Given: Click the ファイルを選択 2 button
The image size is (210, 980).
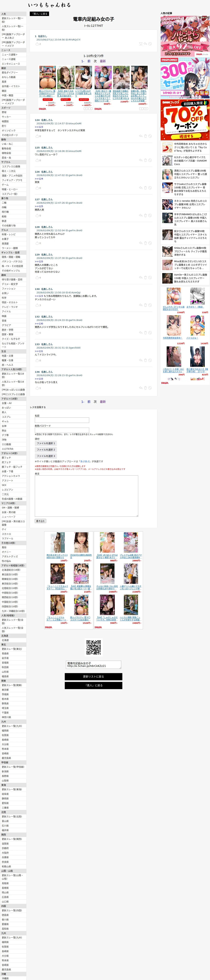Looking at the screenshot, I should [46, 450].
